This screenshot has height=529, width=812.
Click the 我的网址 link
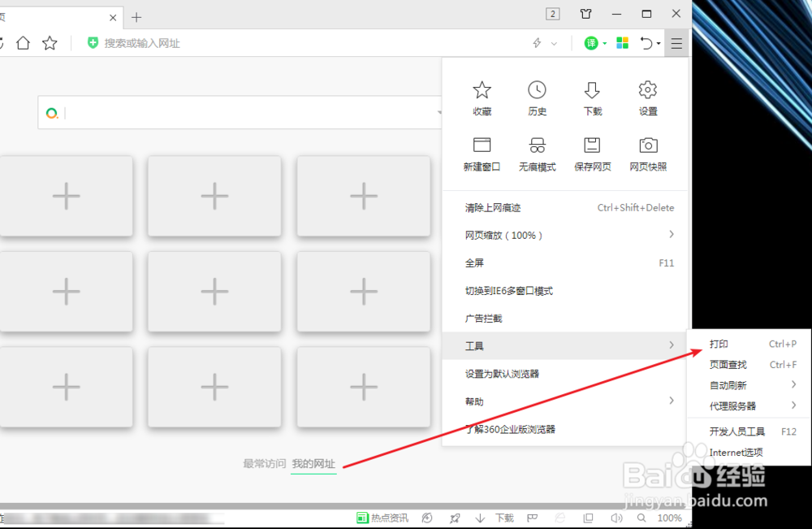[x=313, y=463]
